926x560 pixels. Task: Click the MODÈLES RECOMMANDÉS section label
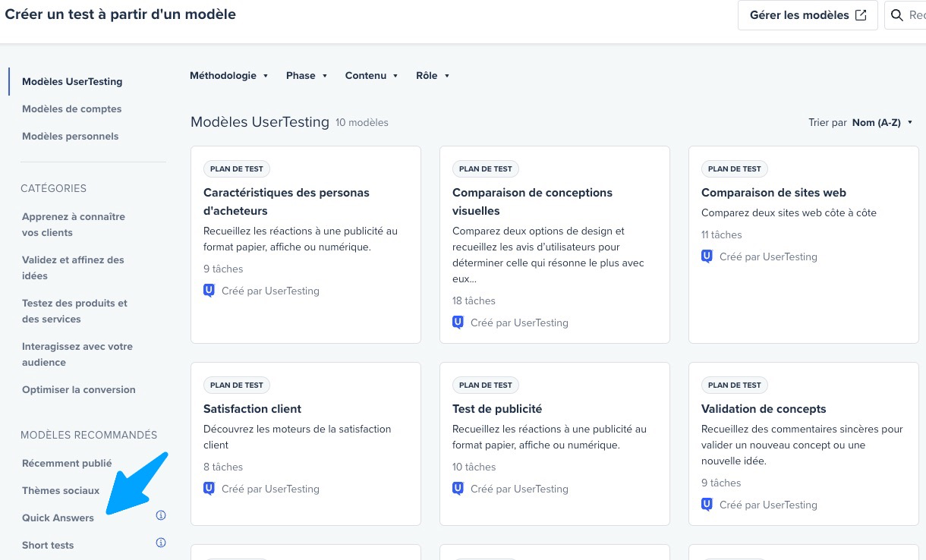89,436
